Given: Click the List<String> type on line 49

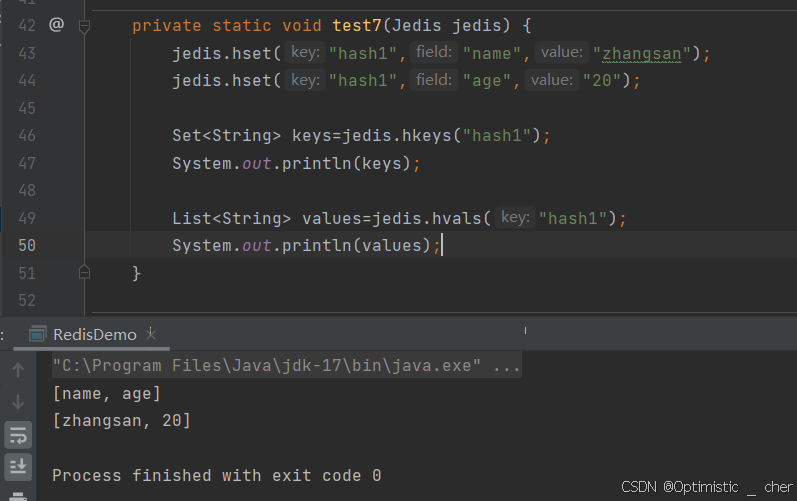Looking at the screenshot, I should (x=231, y=218).
